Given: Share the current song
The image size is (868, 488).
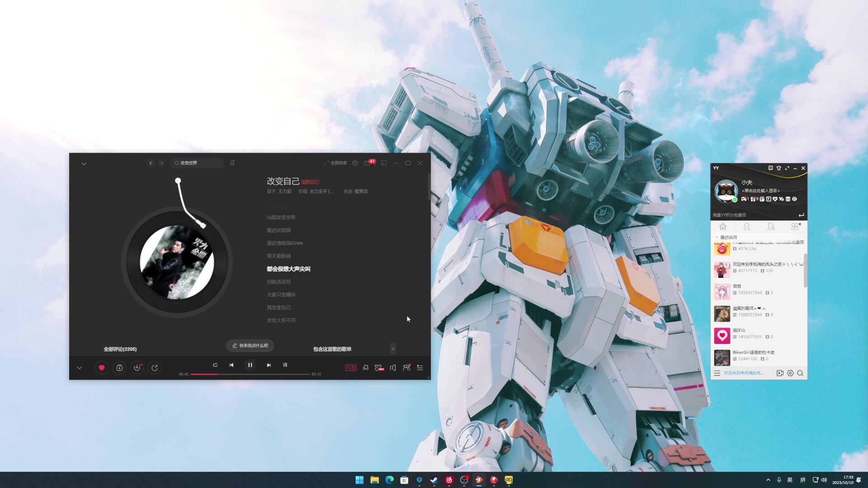Looking at the screenshot, I should tap(155, 368).
